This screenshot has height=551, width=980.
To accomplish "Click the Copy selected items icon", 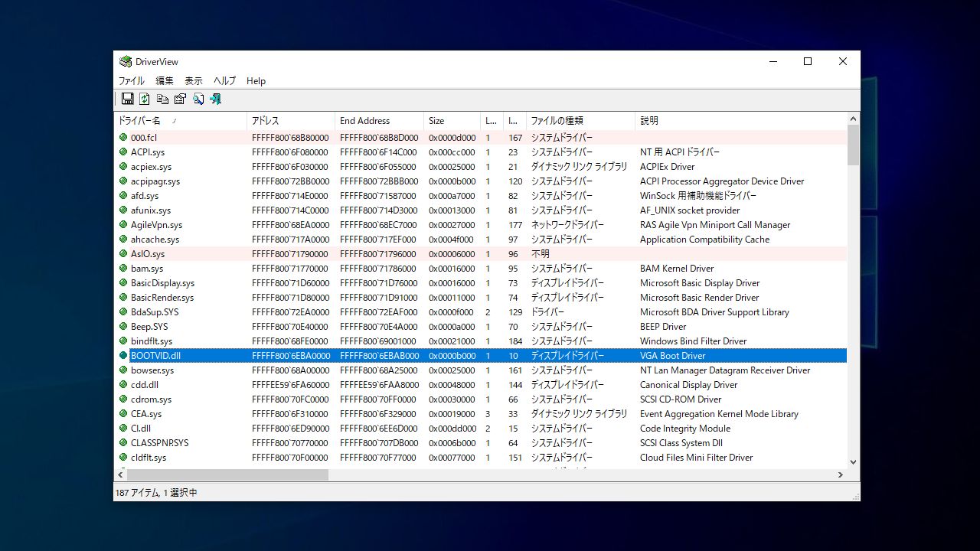I will (162, 99).
